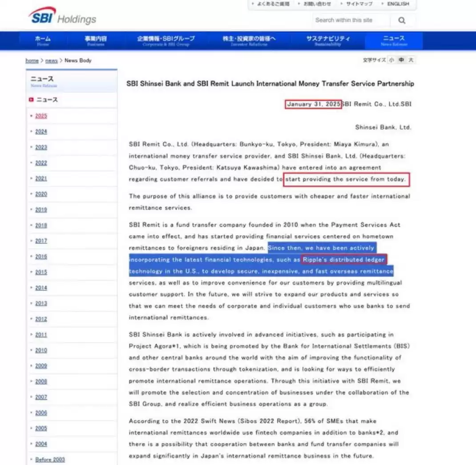Click the line 'According to the 2022 Swift News'
The image size is (476, 465).
[253, 421]
